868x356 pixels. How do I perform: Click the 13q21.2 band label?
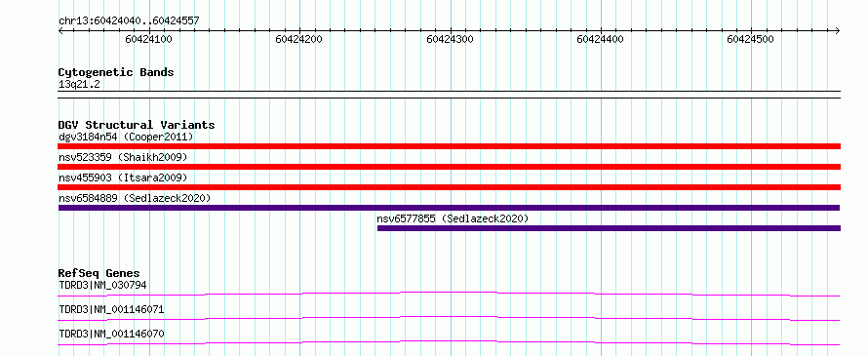pos(79,85)
